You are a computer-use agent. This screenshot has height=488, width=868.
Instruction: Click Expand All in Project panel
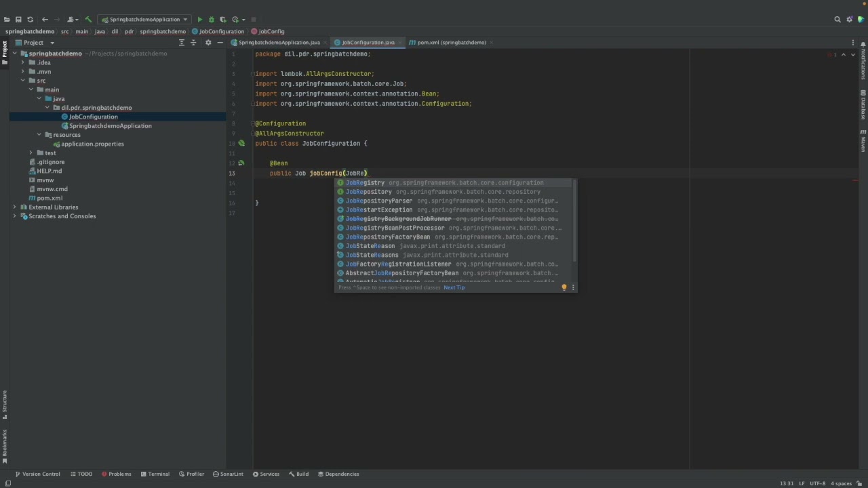click(x=181, y=42)
